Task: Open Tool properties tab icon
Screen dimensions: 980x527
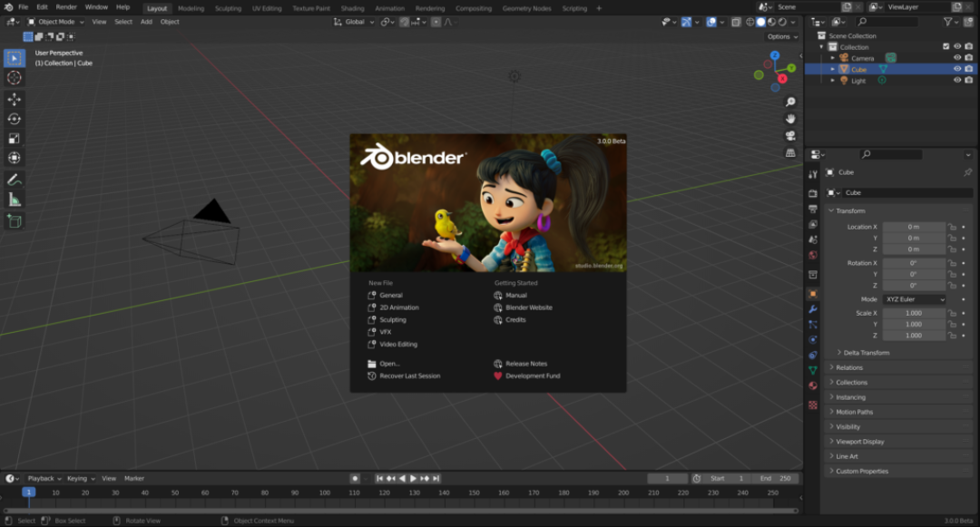Action: [812, 174]
